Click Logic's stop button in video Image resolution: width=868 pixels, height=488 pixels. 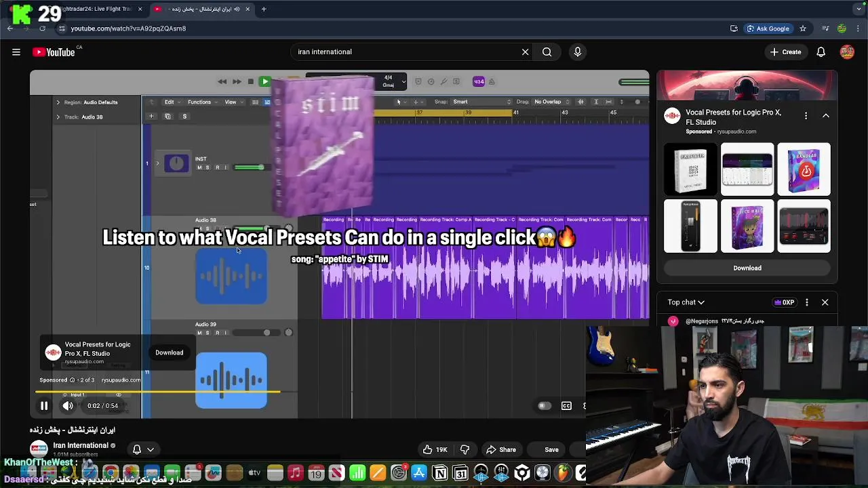click(x=250, y=81)
